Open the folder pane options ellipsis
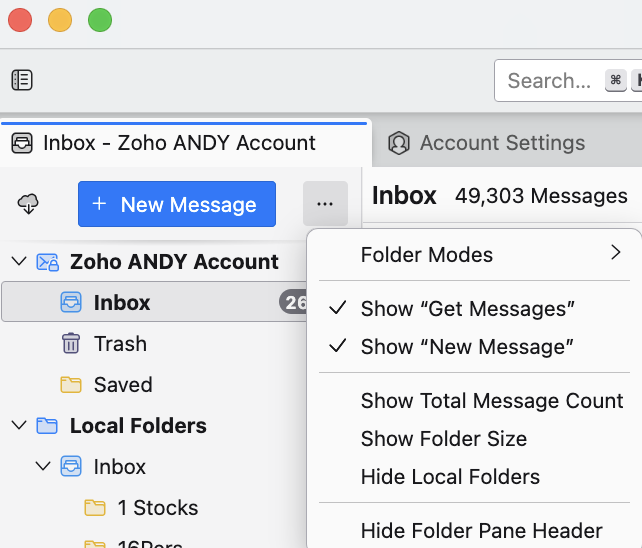Viewport: 642px width, 548px height. 324,204
